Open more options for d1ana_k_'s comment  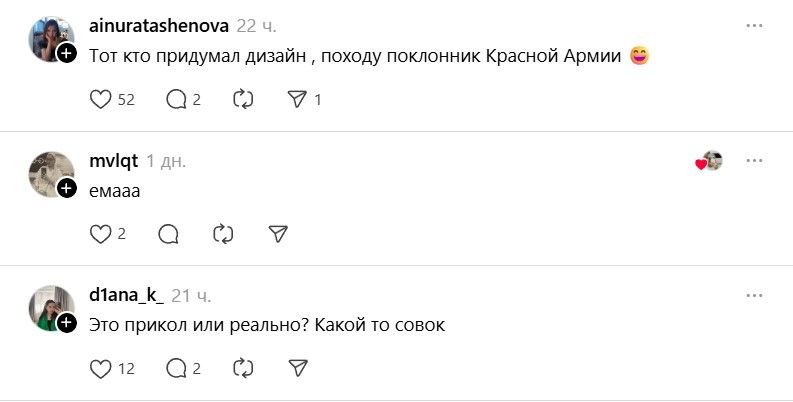click(x=753, y=295)
